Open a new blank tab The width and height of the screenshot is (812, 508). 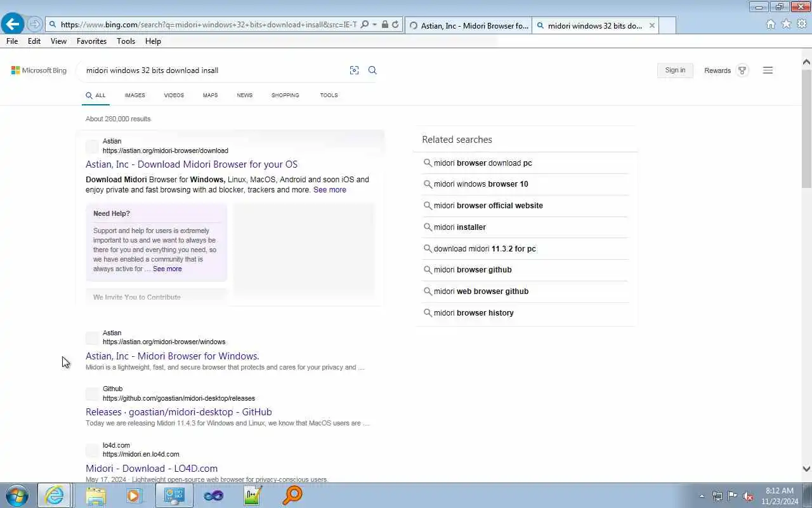667,25
